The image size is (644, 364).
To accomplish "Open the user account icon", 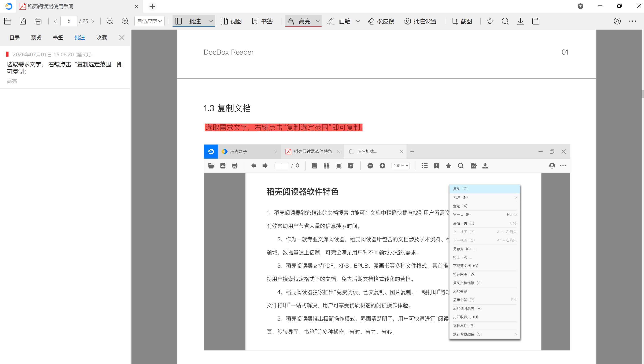I will tap(617, 21).
